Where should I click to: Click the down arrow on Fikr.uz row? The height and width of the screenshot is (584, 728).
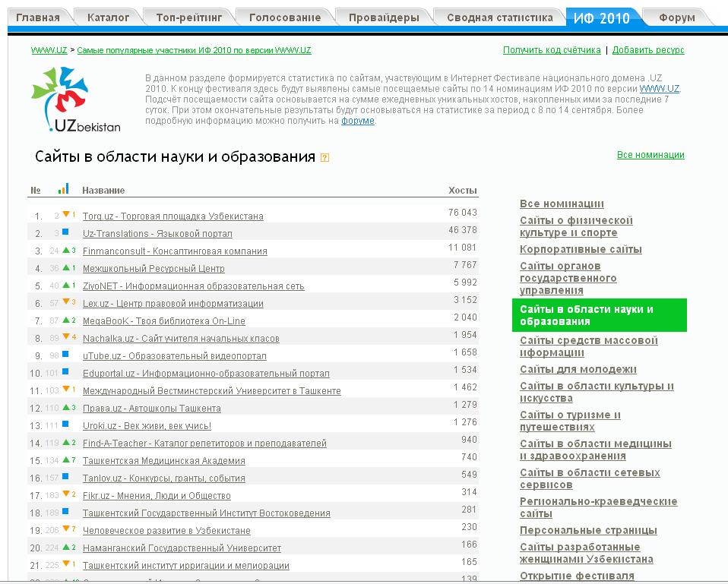pos(66,494)
